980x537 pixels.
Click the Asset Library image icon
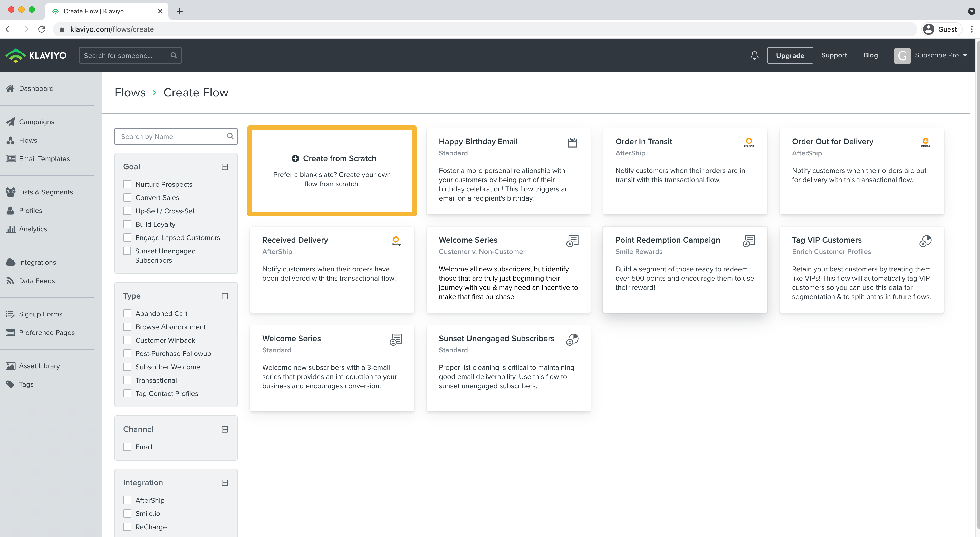pos(11,366)
